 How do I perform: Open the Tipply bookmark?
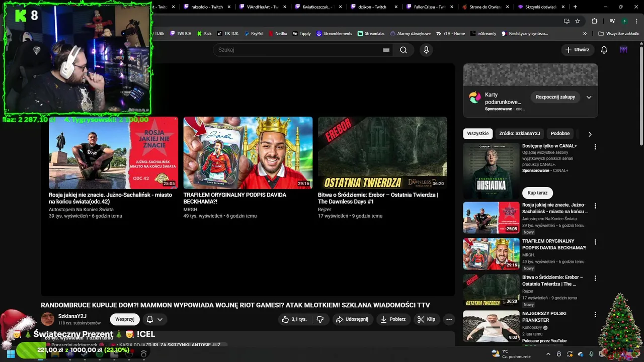coord(302,33)
